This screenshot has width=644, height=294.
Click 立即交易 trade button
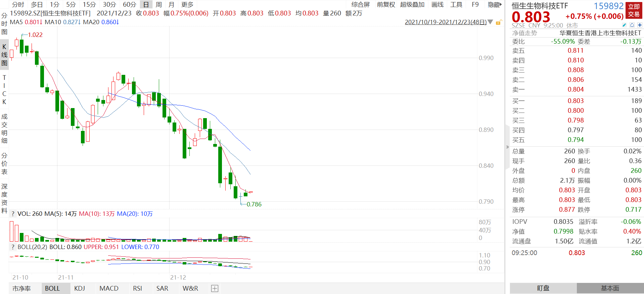[634, 10]
